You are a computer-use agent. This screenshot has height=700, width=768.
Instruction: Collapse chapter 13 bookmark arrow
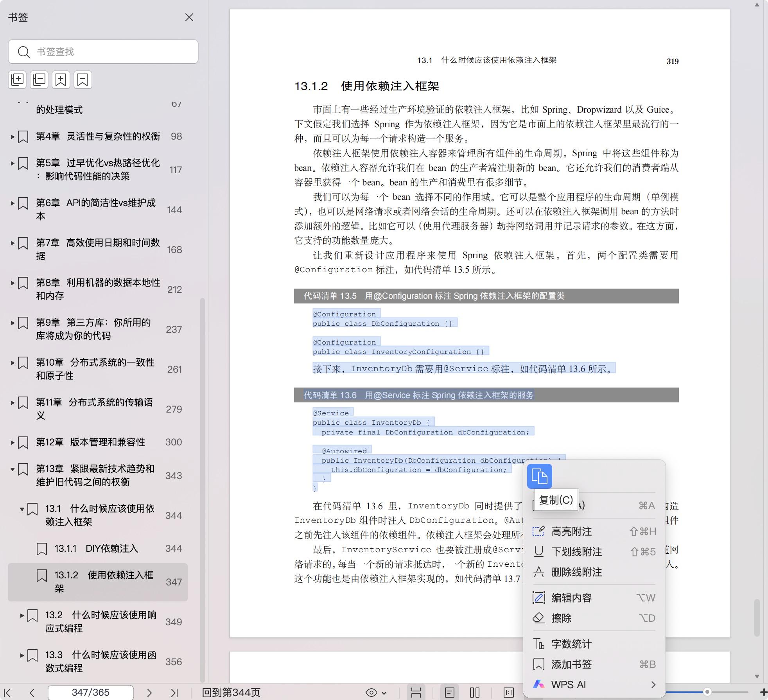tap(13, 469)
